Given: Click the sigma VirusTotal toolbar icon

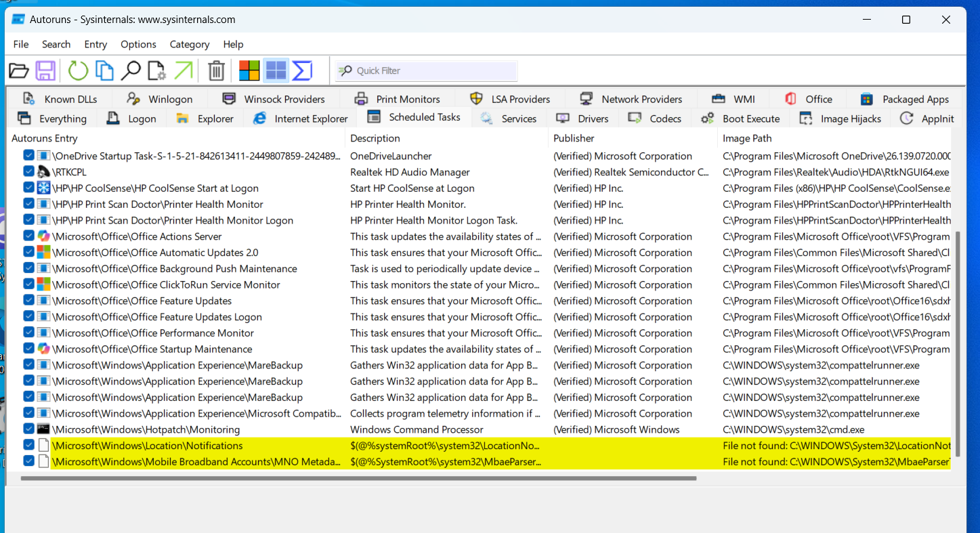Looking at the screenshot, I should tap(302, 70).
